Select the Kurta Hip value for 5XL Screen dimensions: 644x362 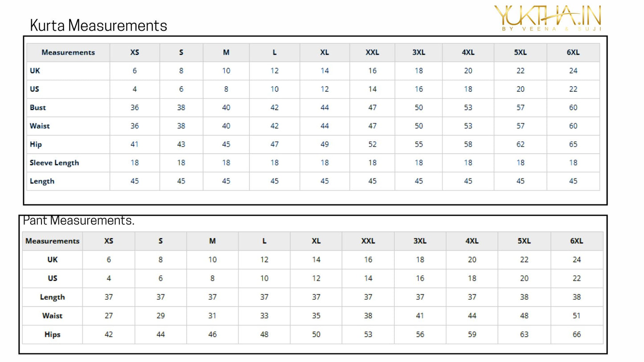520,144
